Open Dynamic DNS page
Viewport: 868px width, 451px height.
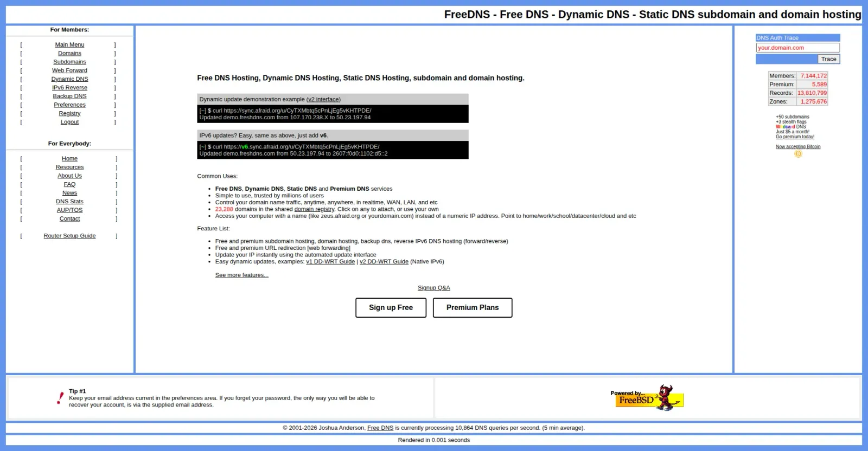(x=69, y=79)
